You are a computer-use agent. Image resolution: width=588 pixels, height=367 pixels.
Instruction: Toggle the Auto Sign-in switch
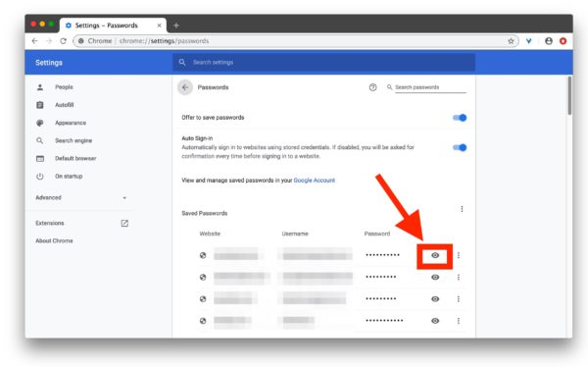pos(460,147)
